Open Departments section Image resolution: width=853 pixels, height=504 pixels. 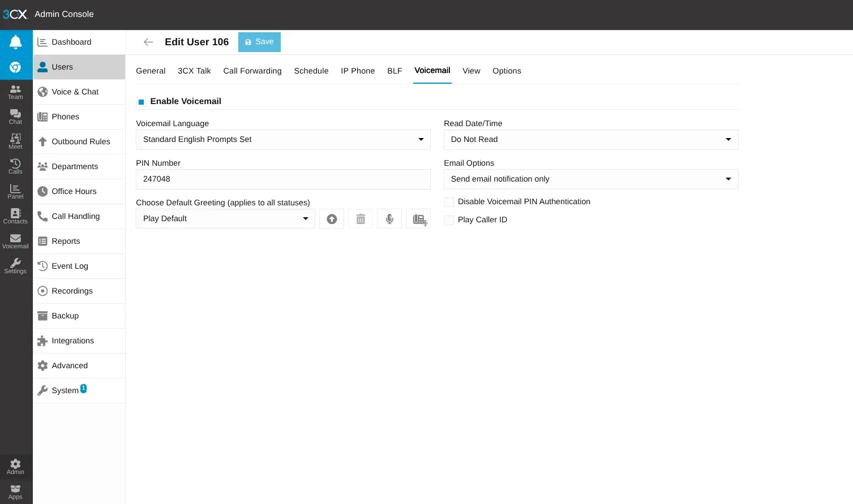coord(79,167)
